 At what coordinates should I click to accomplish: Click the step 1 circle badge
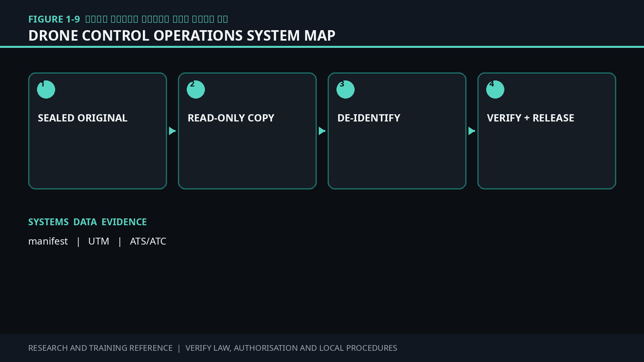46,89
